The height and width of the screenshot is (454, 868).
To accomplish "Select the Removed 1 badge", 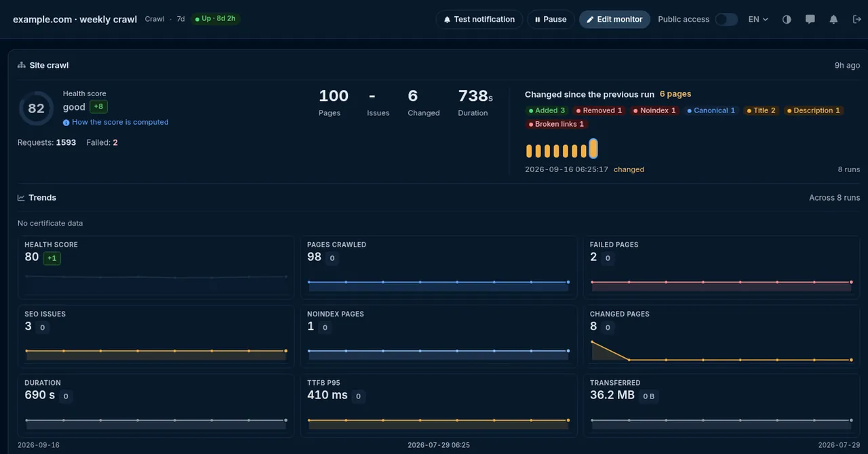I will [x=599, y=110].
